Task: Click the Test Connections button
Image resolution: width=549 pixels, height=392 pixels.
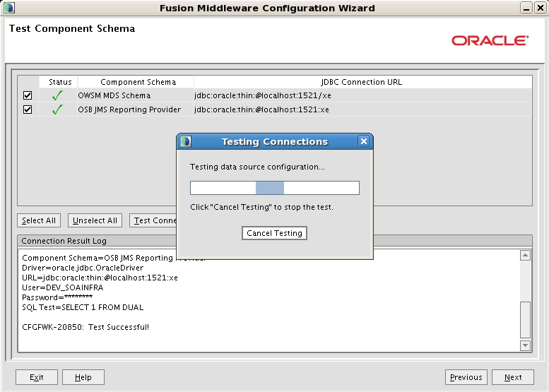Action: [x=153, y=220]
